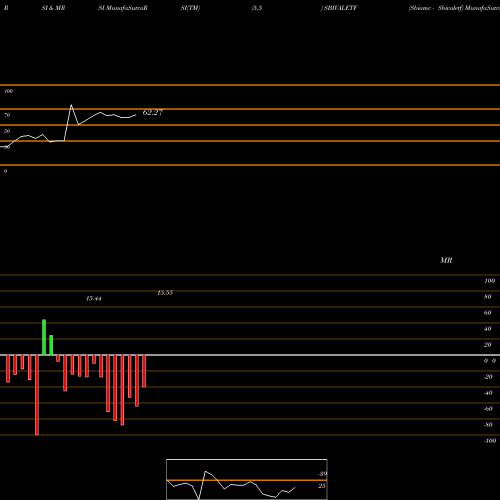
Task: Click the MR panel title label
Action: pos(446,260)
